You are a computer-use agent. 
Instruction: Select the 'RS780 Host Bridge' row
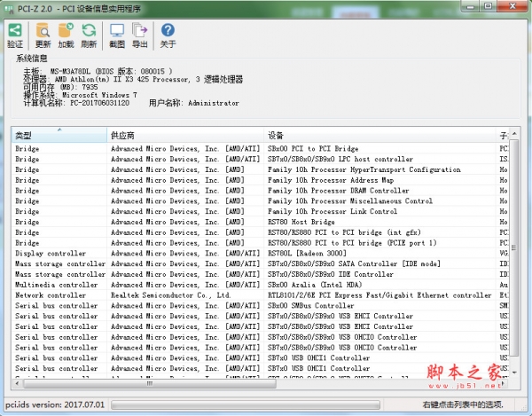(261, 222)
